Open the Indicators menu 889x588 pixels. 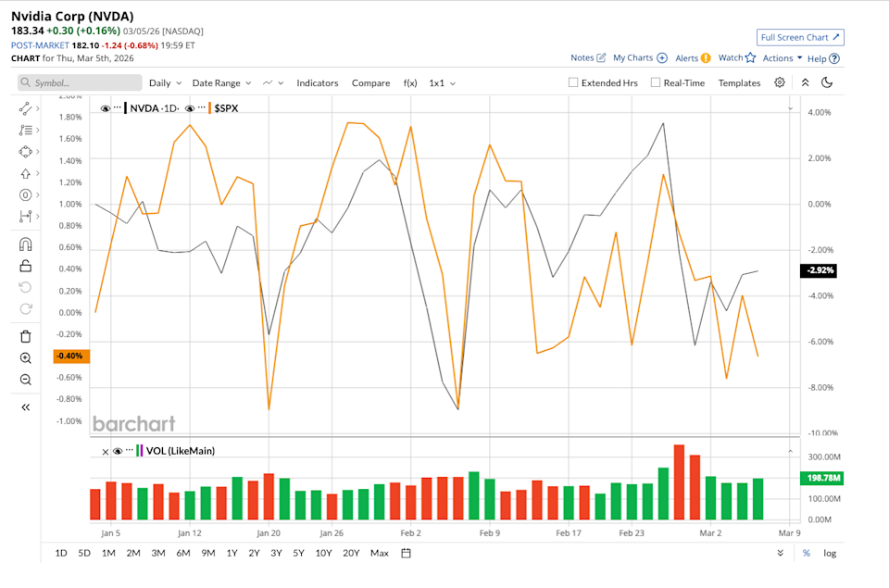(317, 82)
